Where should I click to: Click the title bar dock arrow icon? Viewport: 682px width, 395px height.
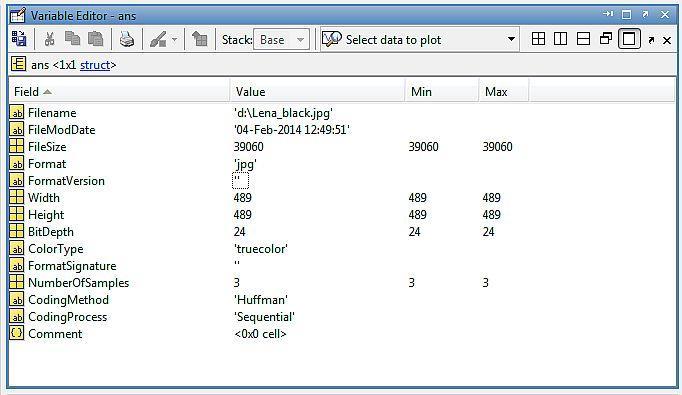[x=608, y=14]
